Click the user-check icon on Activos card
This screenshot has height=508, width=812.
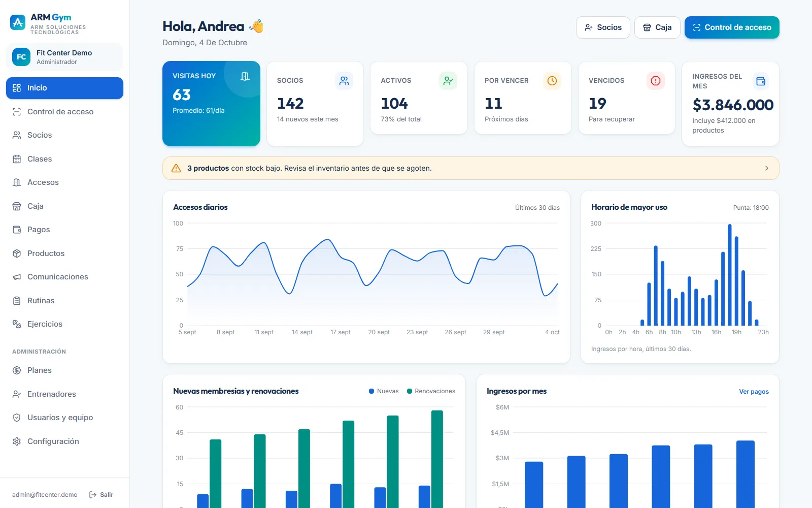tap(448, 81)
